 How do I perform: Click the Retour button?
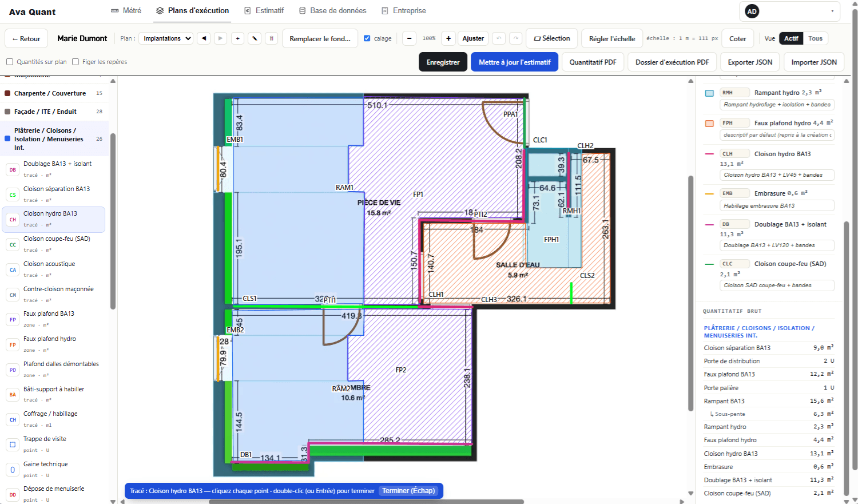26,38
